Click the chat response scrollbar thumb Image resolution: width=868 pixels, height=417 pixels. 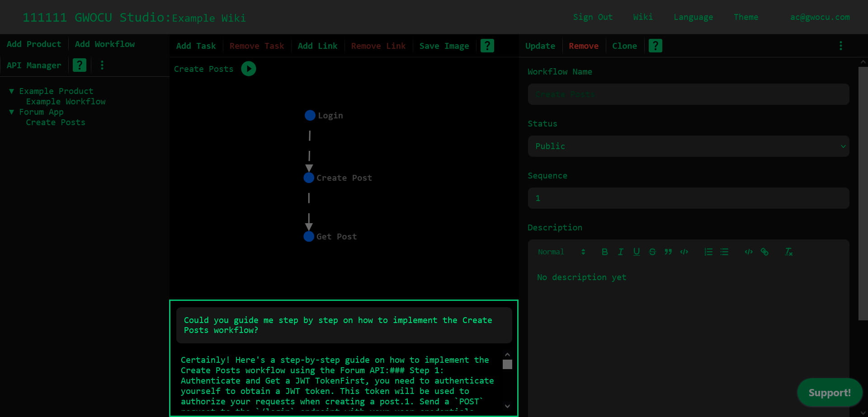pyautogui.click(x=507, y=364)
